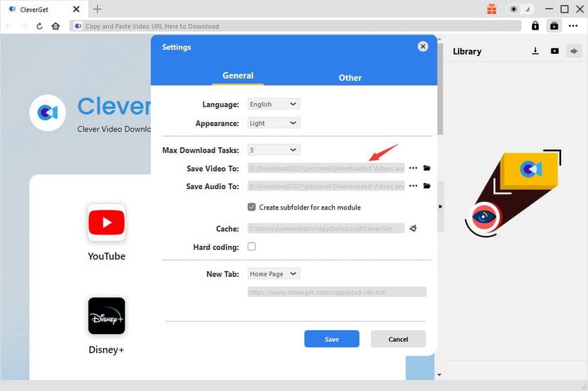
Task: Open the Max Download Tasks dropdown
Action: tap(274, 149)
